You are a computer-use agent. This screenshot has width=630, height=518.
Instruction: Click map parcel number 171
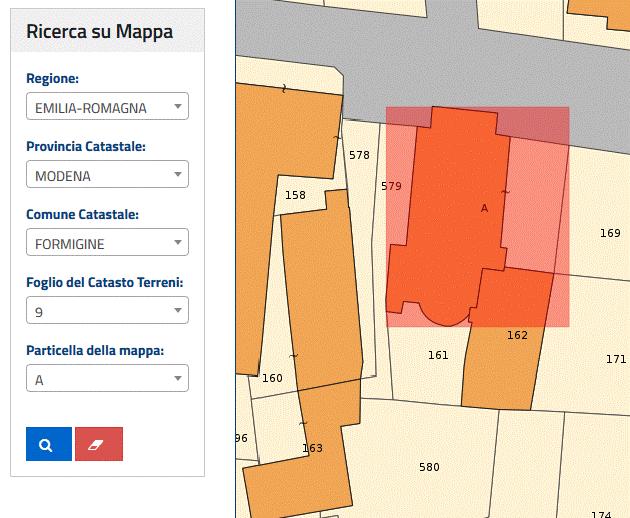tap(616, 359)
